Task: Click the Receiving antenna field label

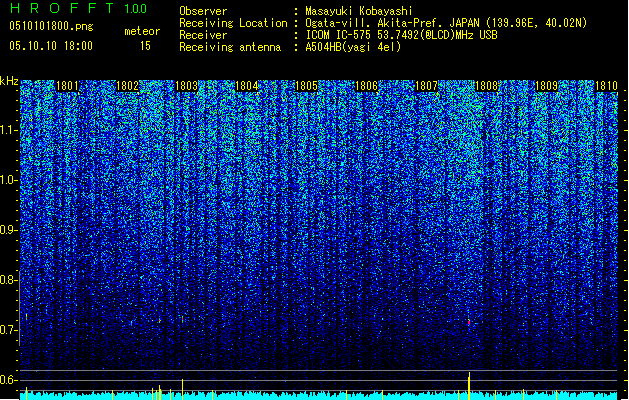Action: (230, 47)
